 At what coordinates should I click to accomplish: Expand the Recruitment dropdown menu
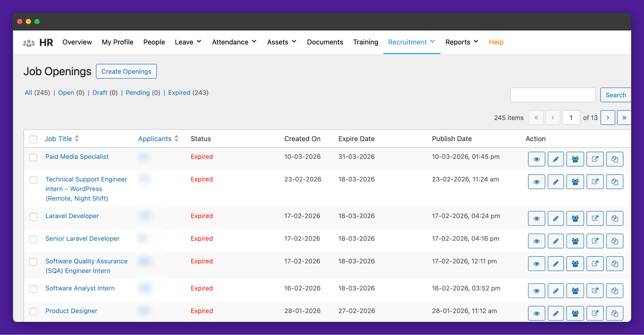click(x=411, y=42)
